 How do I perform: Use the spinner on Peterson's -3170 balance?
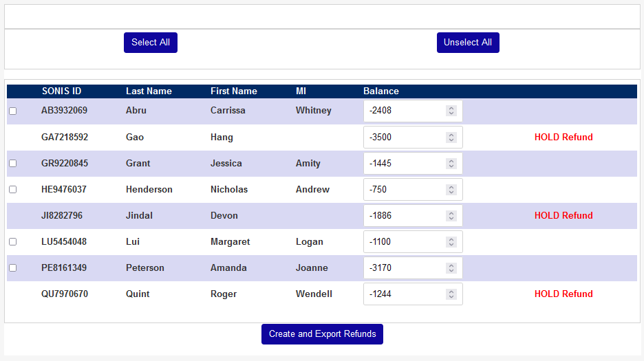(x=451, y=267)
